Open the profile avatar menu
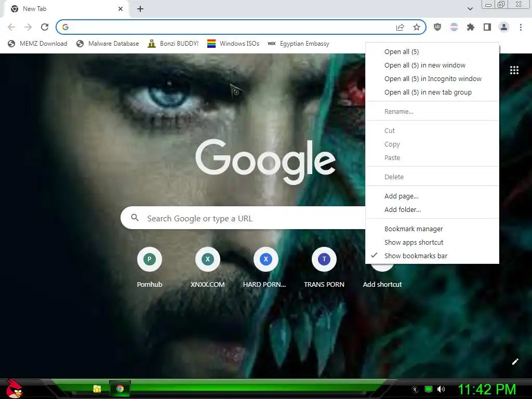Image resolution: width=532 pixels, height=399 pixels. click(x=504, y=27)
